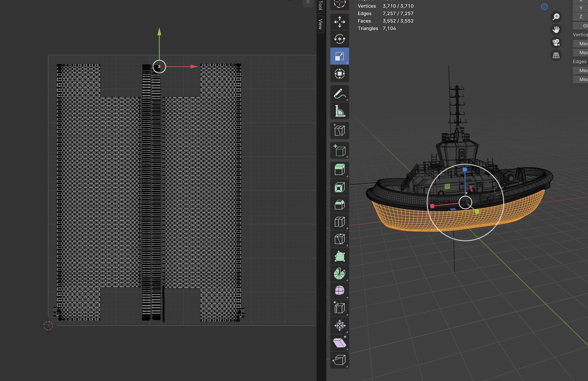Click the Global button below the Z field
The height and width of the screenshot is (381, 588).
(x=581, y=26)
